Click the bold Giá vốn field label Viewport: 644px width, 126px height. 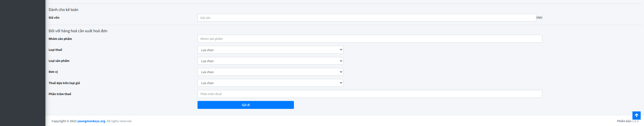[x=54, y=18]
